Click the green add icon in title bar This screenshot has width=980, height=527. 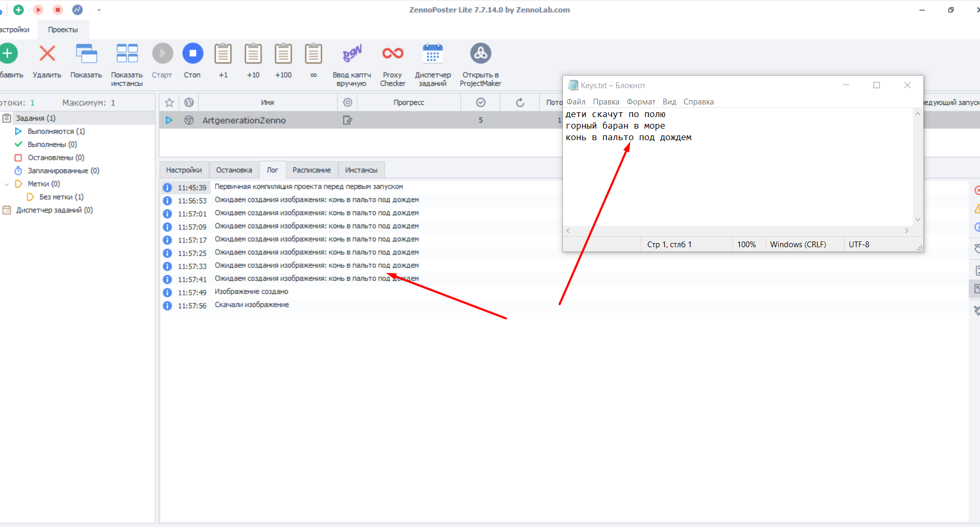(x=18, y=10)
